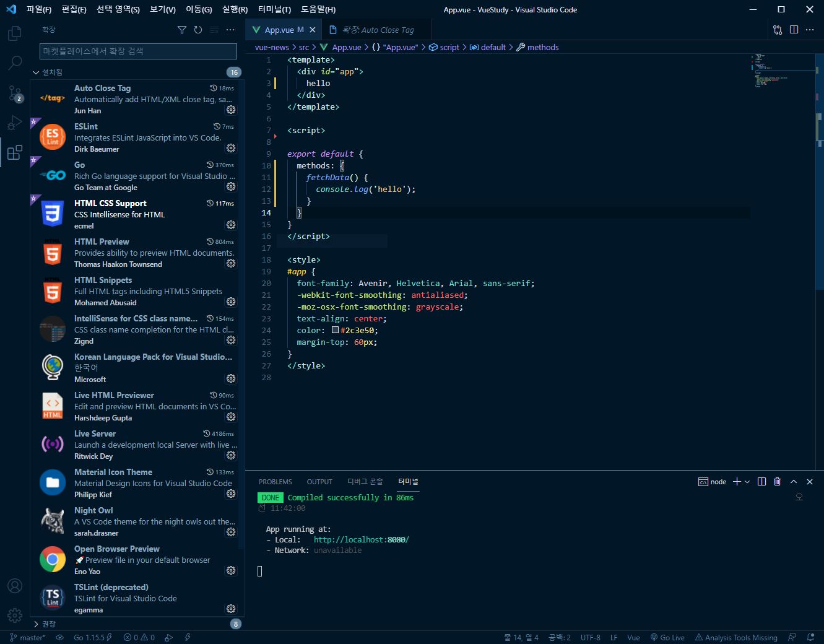Open the Search view in activity bar
Viewport: 824px width, 644px height.
(15, 63)
